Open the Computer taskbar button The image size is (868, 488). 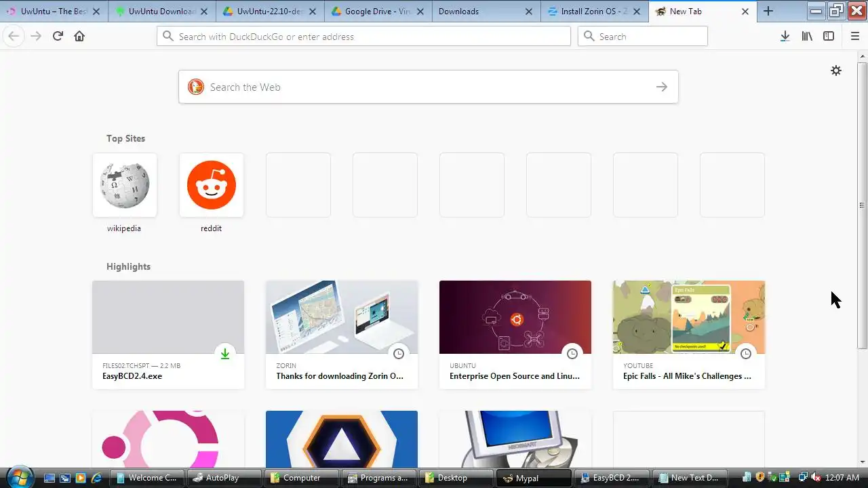click(301, 478)
